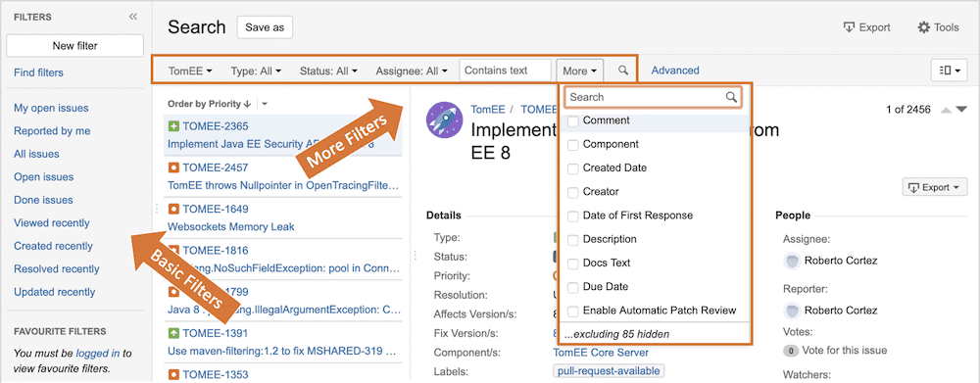
Task: Click the Assignee Roberto Cortez avatar
Action: pyautogui.click(x=792, y=262)
